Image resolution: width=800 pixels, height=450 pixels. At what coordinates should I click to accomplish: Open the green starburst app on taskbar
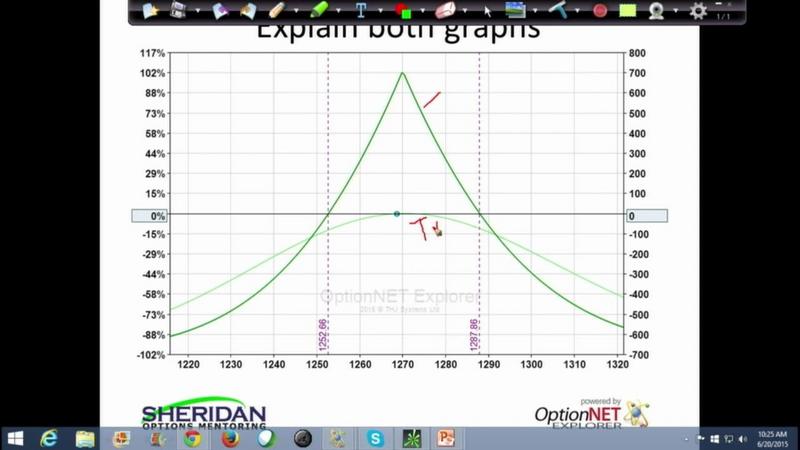(411, 438)
